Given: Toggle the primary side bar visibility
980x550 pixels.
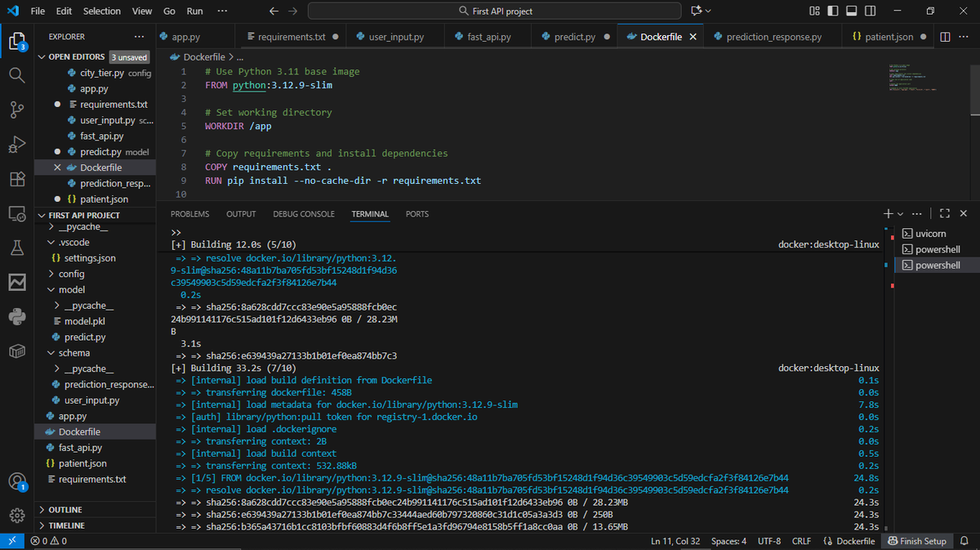Looking at the screenshot, I should (x=833, y=11).
